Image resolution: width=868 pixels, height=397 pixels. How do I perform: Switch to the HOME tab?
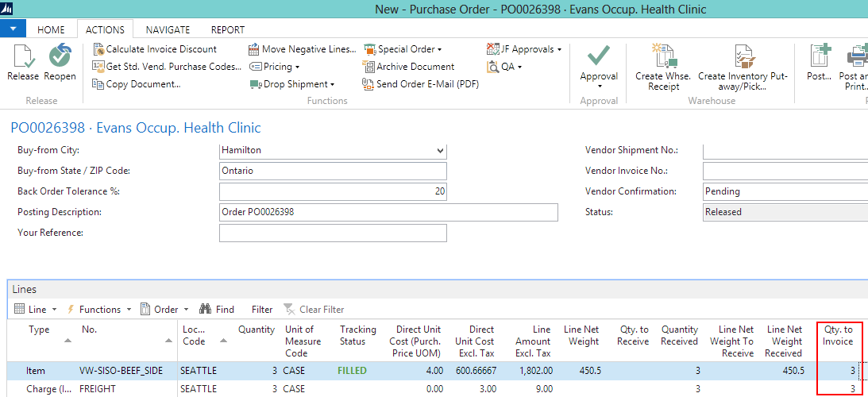[52, 30]
